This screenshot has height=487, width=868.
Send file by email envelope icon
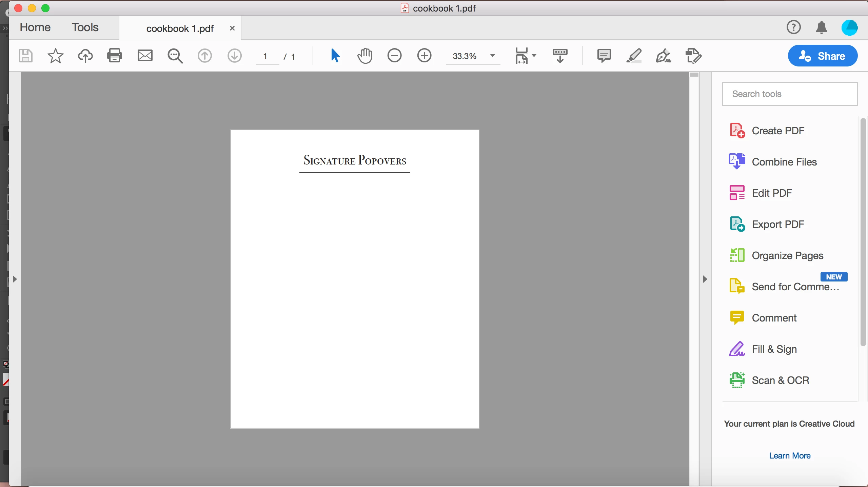[x=145, y=56]
